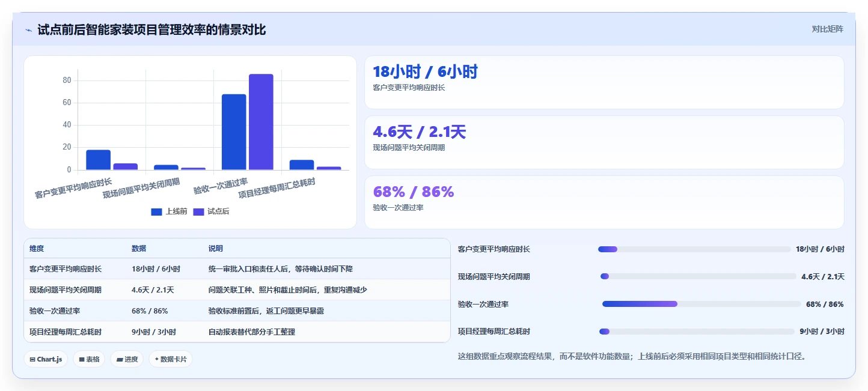Click the 18小时 / 6小时 data card
The image size is (868, 391).
pos(604,82)
